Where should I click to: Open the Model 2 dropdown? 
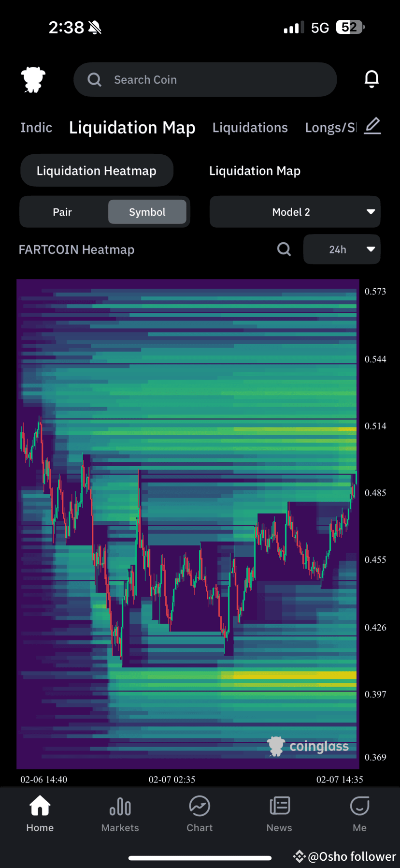point(295,212)
